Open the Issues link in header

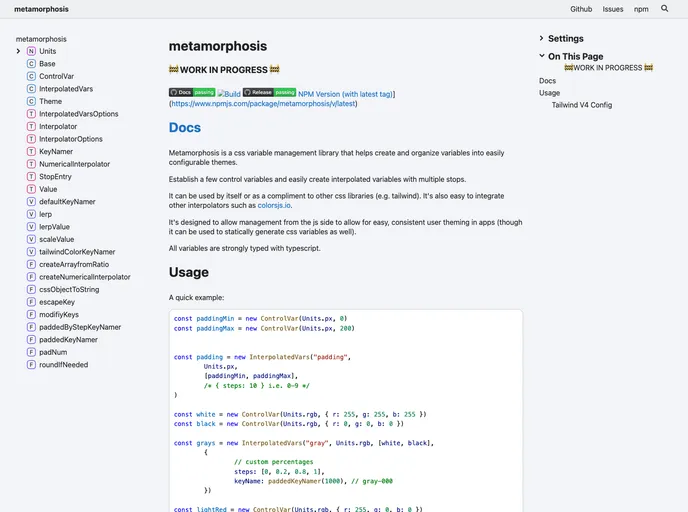coord(613,9)
